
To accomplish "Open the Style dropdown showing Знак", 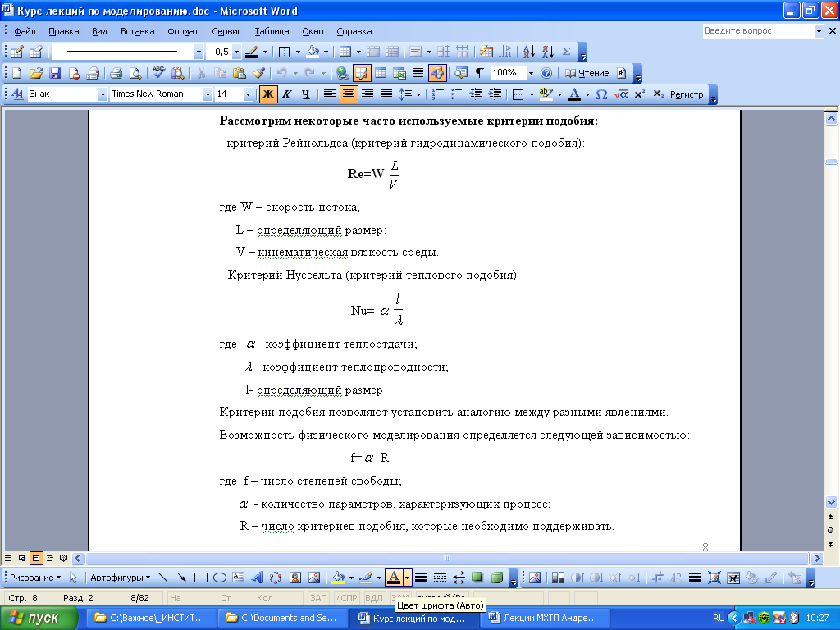I will 103,95.
